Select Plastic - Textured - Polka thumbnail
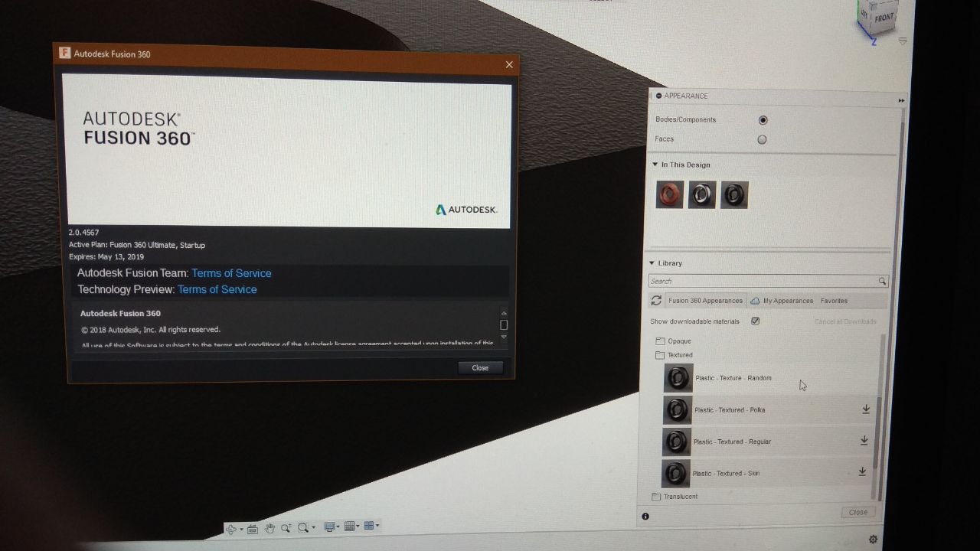This screenshot has height=551, width=980. (x=678, y=409)
